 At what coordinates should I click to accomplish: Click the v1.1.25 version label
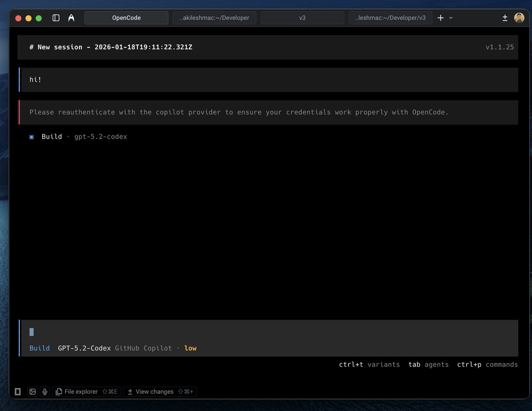(x=500, y=47)
